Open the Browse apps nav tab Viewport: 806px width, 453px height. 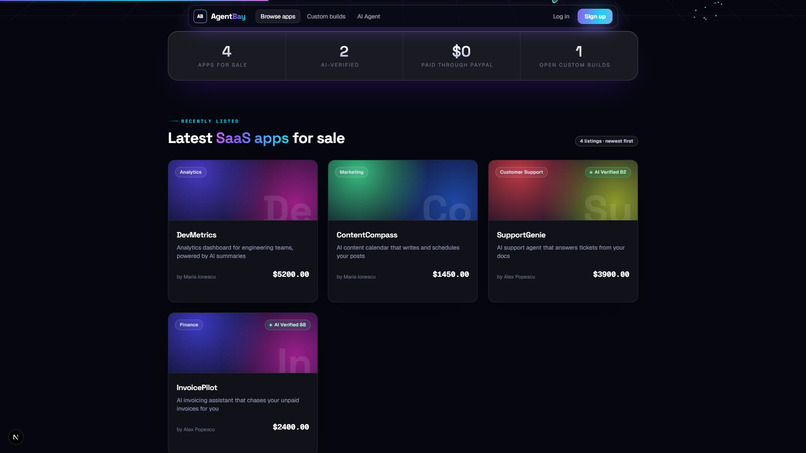(x=278, y=16)
